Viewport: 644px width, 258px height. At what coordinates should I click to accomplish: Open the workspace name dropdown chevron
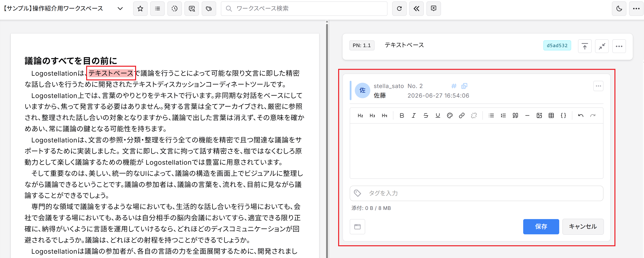(120, 8)
